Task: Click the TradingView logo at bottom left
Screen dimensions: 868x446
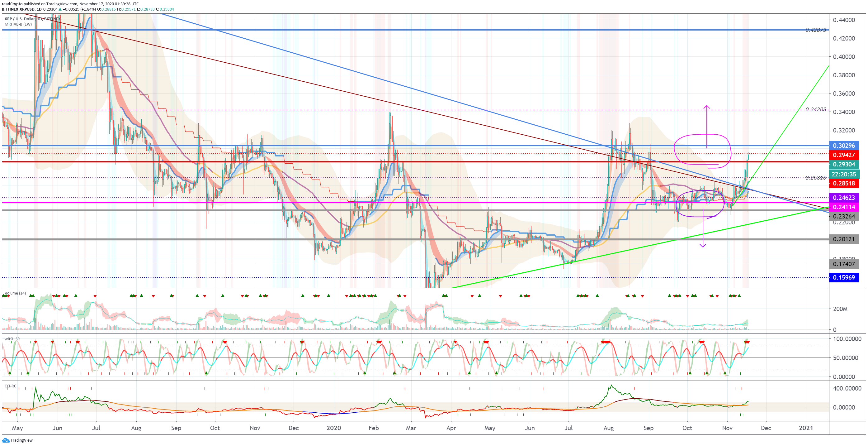Action: point(17,440)
